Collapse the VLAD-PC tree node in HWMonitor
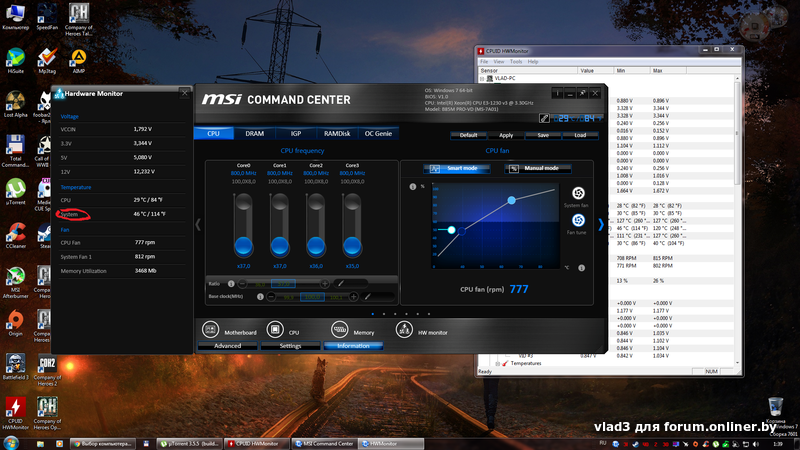The width and height of the screenshot is (800, 450). [x=482, y=79]
